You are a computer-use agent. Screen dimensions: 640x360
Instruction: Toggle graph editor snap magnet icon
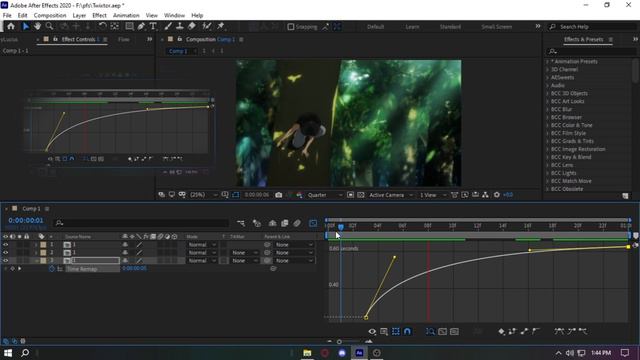click(407, 331)
